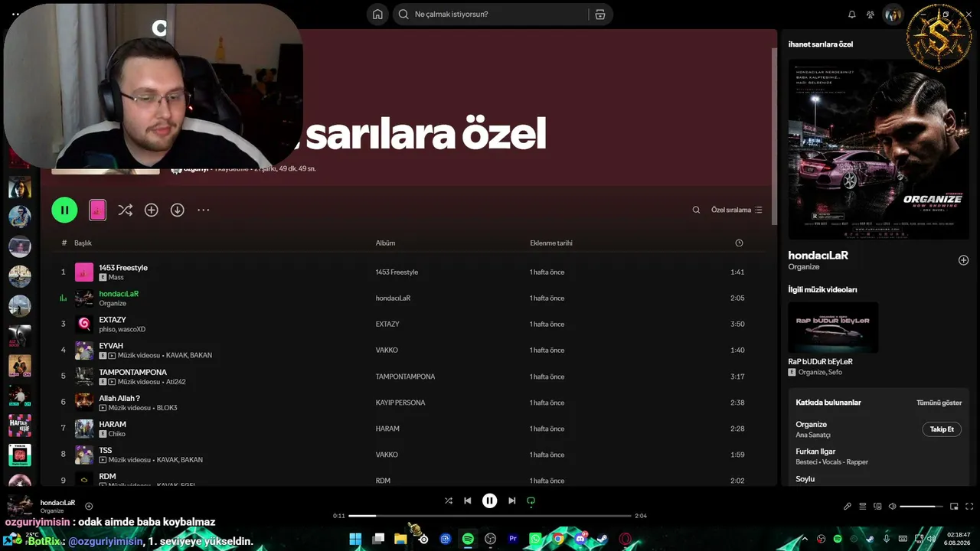The width and height of the screenshot is (980, 551).
Task: Open the artist link 'Ati242'
Action: [x=175, y=382]
